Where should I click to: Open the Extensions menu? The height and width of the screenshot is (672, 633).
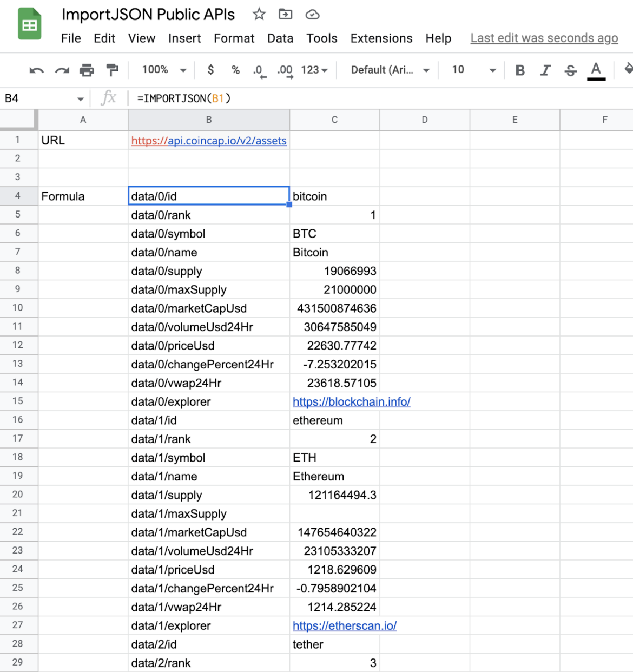click(x=381, y=38)
